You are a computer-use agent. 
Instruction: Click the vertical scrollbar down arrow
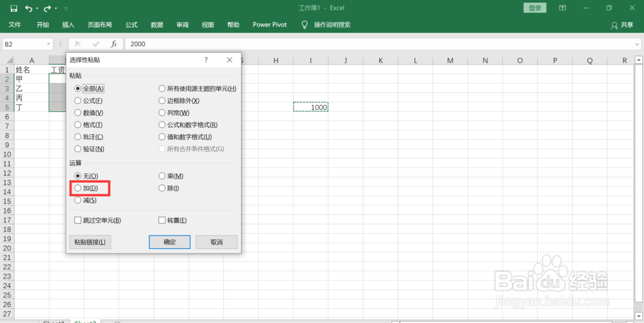click(639, 316)
